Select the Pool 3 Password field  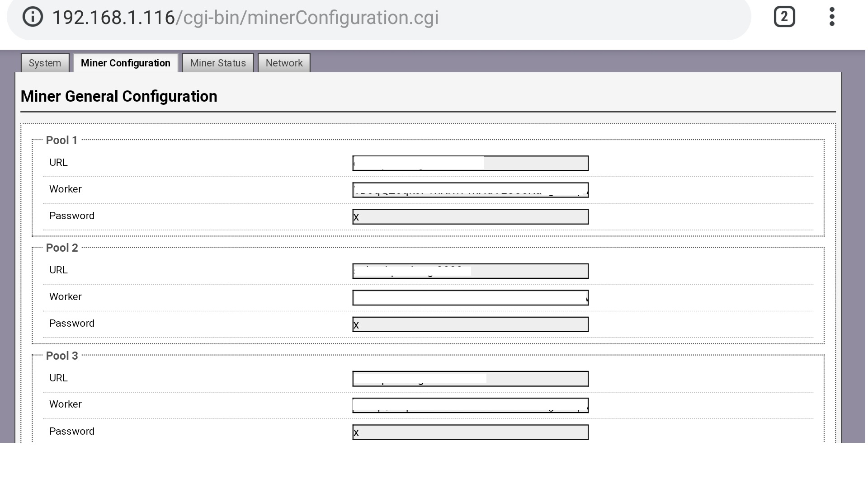pos(470,432)
